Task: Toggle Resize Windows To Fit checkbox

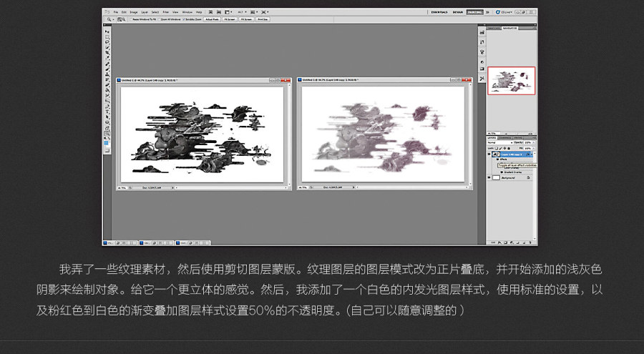Action: pyautogui.click(x=132, y=19)
